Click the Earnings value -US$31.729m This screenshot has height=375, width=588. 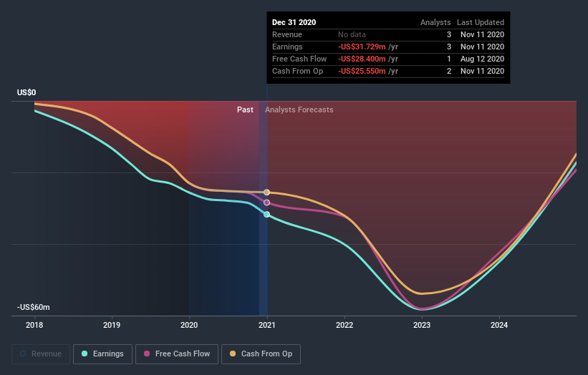pos(362,47)
